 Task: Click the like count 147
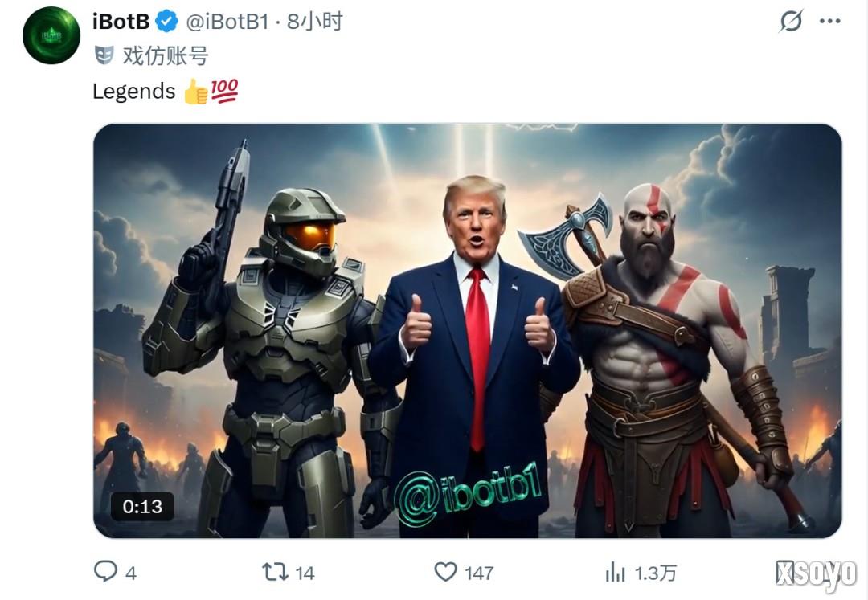(479, 573)
